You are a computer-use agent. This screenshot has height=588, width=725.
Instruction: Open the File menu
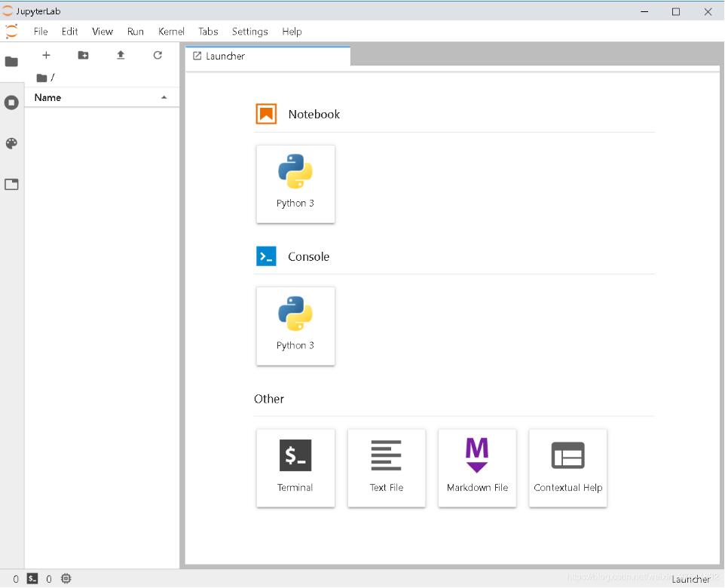point(41,32)
